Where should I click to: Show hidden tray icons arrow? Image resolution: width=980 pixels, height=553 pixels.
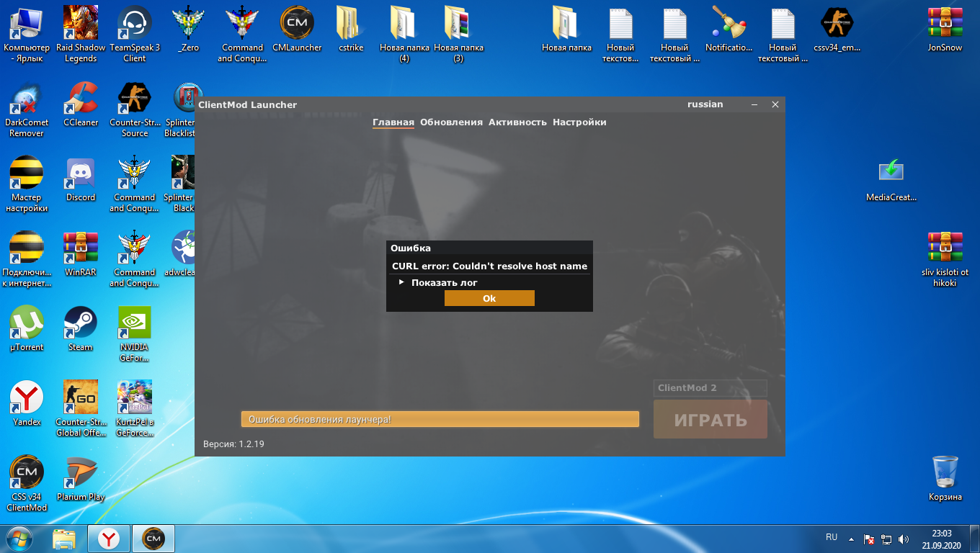click(x=851, y=539)
